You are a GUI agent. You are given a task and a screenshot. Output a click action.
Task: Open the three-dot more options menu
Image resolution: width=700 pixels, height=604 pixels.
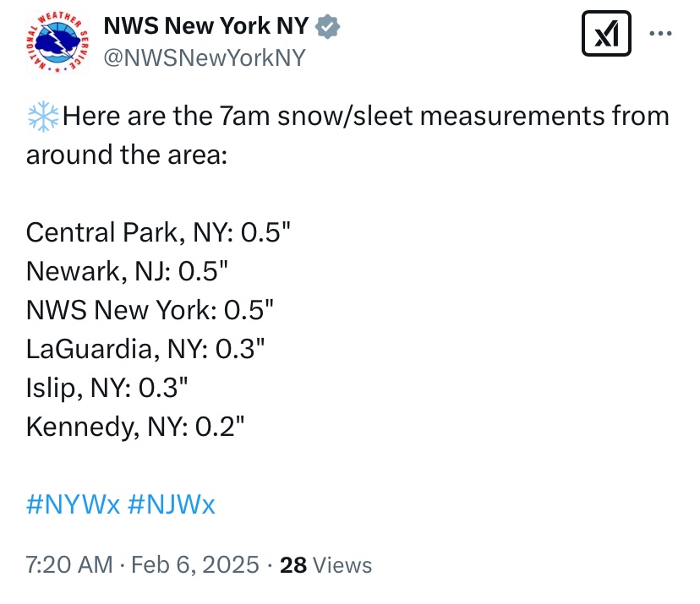pyautogui.click(x=661, y=34)
